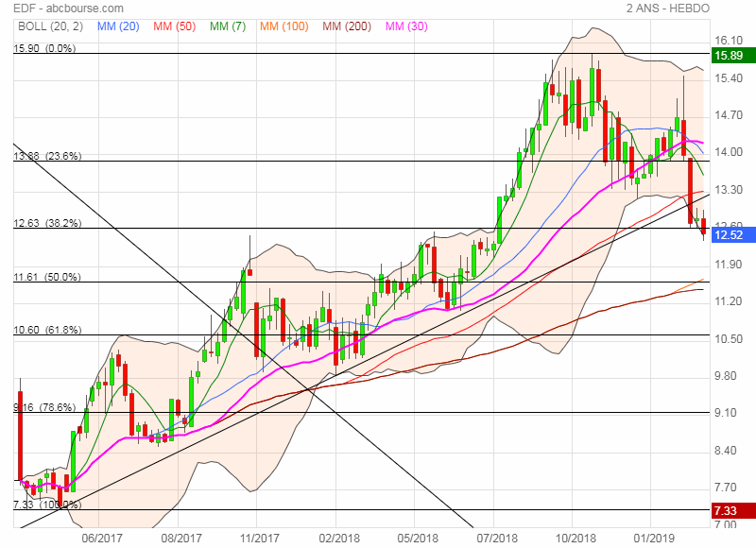Click the 01/2019 date axis label
Viewport: 756px width, 548px height.
click(x=654, y=539)
